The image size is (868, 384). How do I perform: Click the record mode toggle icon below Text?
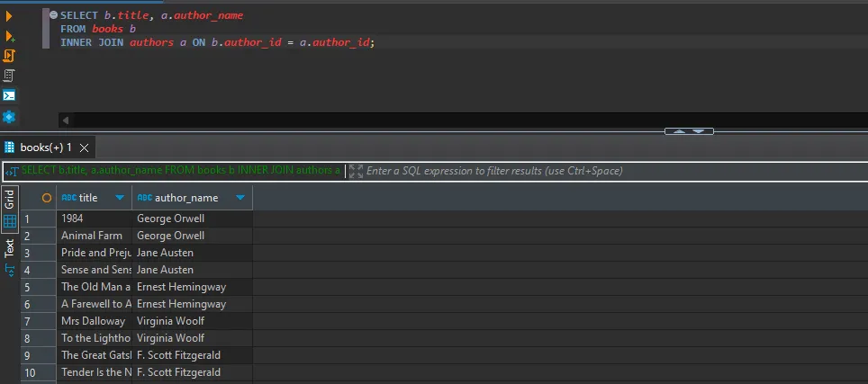click(9, 270)
